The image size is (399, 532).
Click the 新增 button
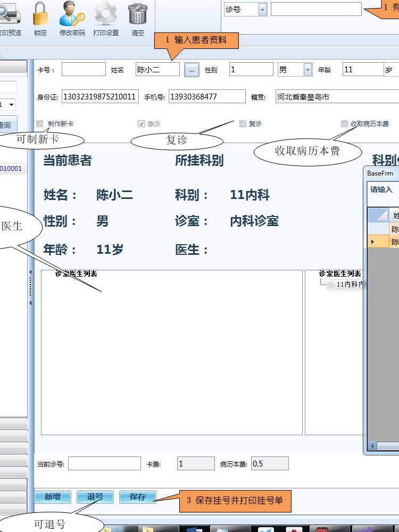(53, 497)
